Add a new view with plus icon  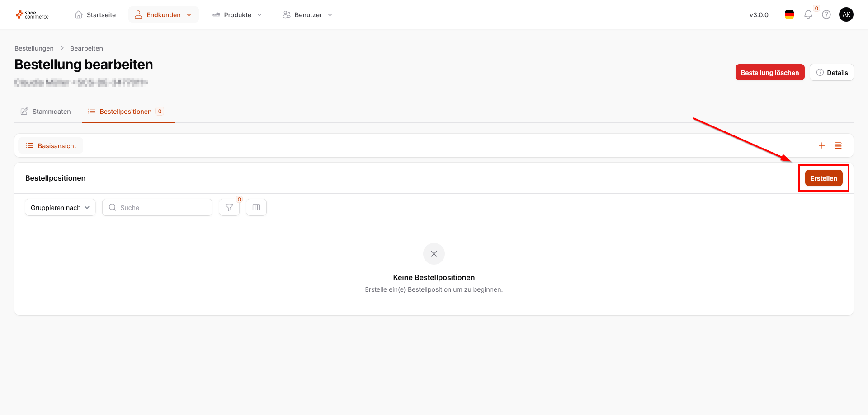click(x=822, y=145)
